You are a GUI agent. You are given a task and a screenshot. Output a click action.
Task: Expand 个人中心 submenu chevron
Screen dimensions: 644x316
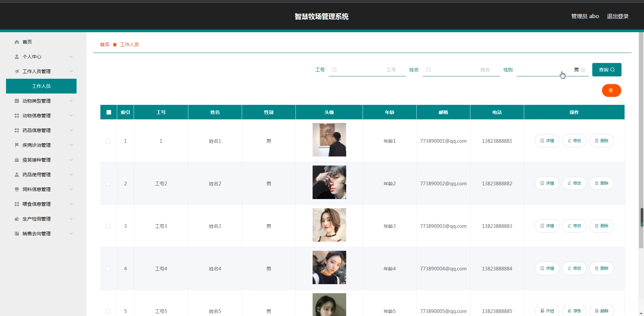coord(71,57)
